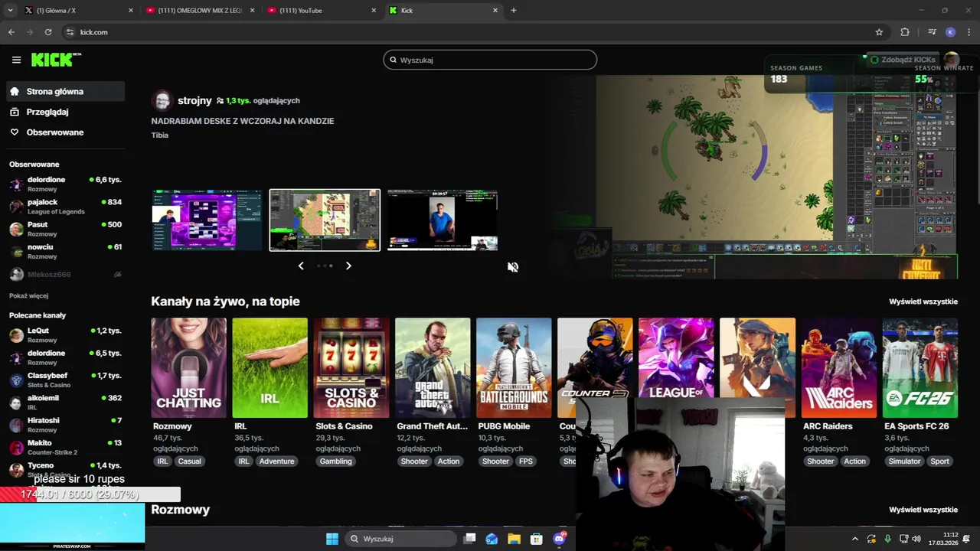Switch to the OMEGLOWY MIX YouTube tab
This screenshot has height=551, width=980.
tap(201, 11)
